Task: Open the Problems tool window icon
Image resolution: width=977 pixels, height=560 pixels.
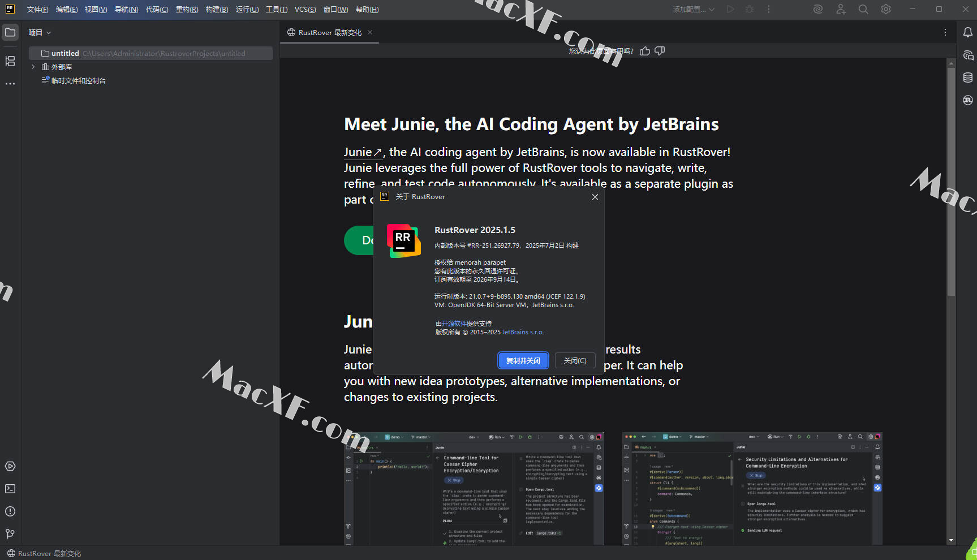Action: pos(10,511)
